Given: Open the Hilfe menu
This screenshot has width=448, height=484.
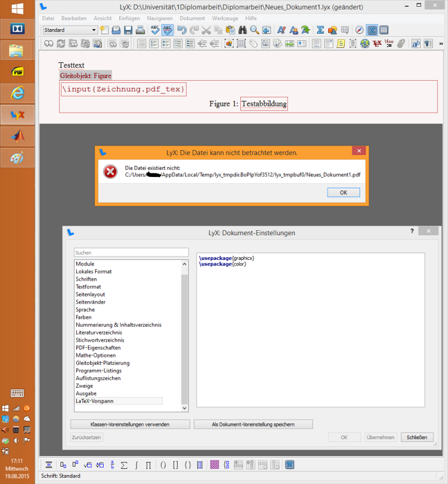Looking at the screenshot, I should tap(251, 18).
